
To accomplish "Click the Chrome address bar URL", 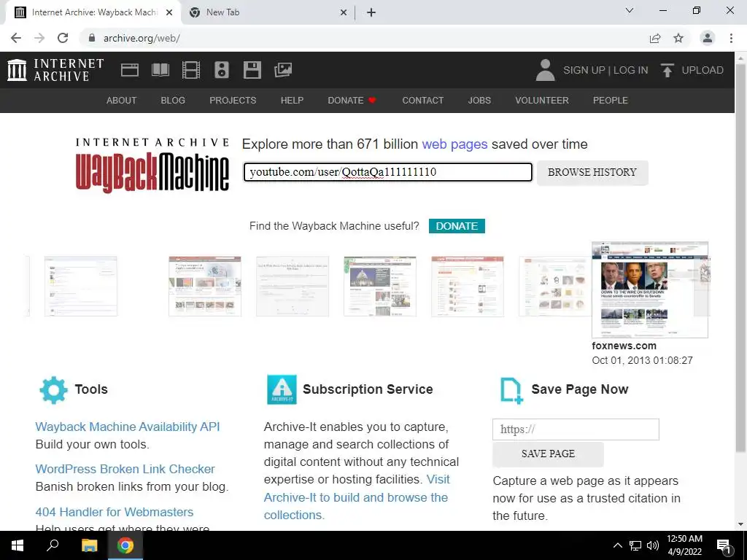I will 142,38.
